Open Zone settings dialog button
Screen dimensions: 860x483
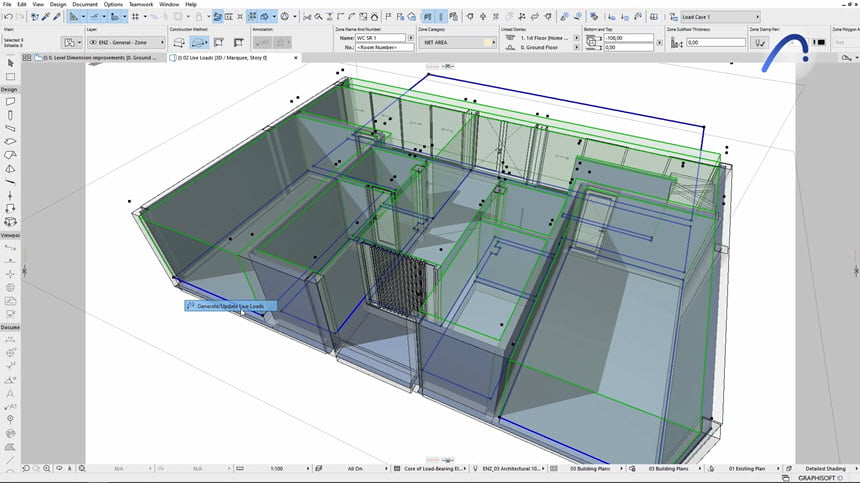coord(69,42)
